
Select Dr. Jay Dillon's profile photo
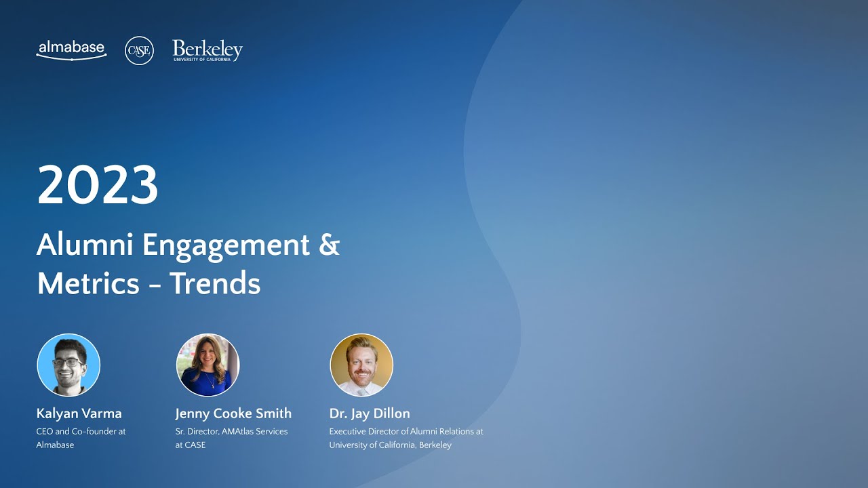(x=361, y=365)
